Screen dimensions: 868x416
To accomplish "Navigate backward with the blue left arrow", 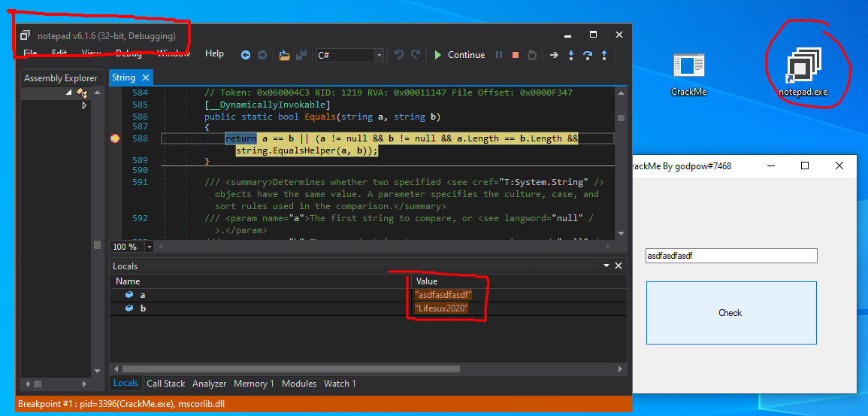I will tap(246, 55).
